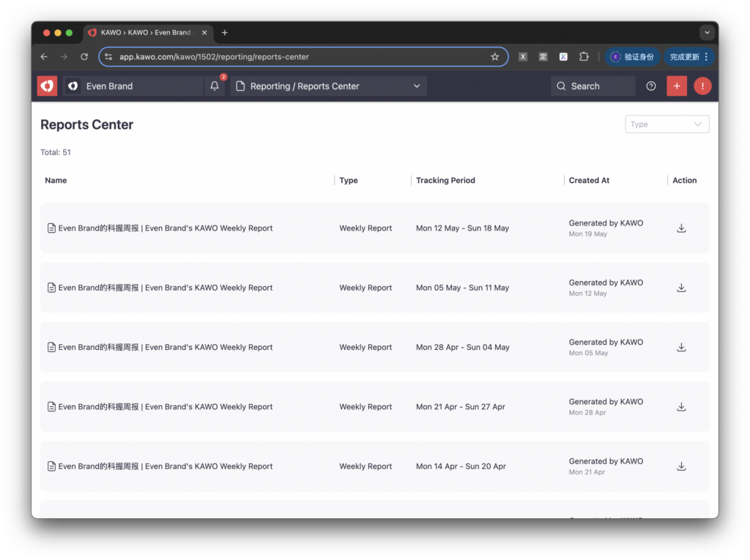
Task: Open a new browser tab
Action: [x=225, y=33]
